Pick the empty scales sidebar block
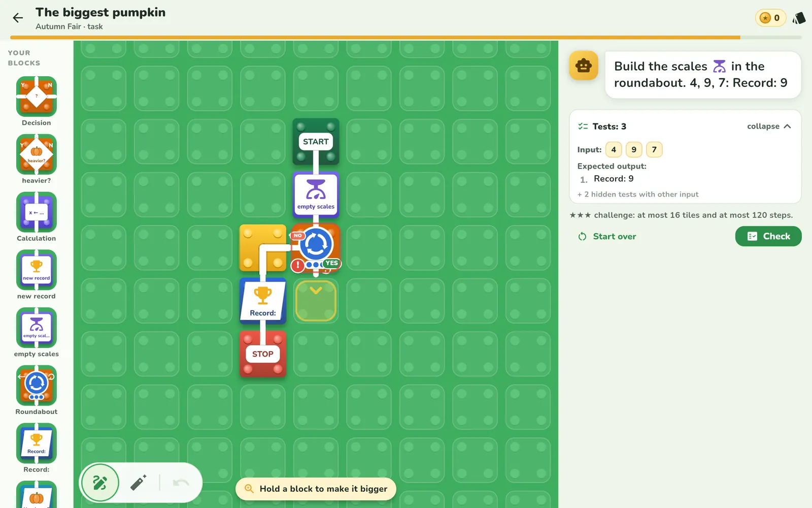 tap(36, 328)
